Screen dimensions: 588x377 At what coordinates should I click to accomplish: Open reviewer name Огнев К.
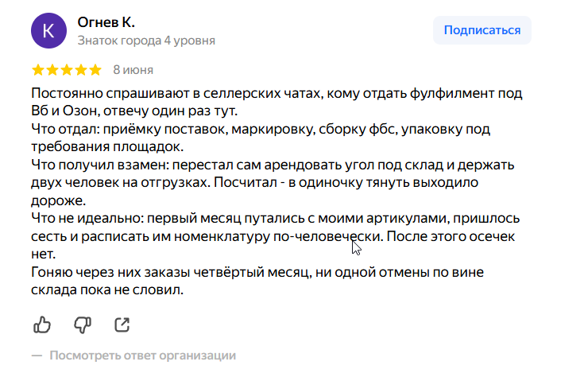(x=106, y=22)
